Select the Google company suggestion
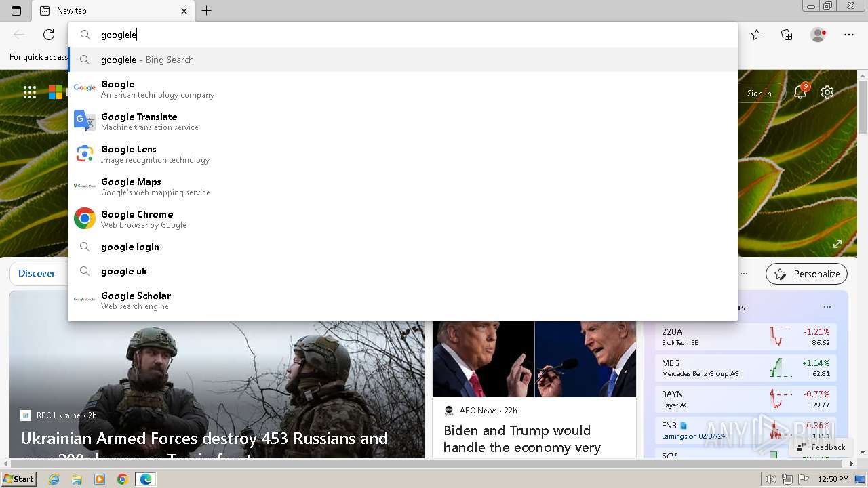Image resolution: width=868 pixels, height=488 pixels. pyautogui.click(x=403, y=89)
